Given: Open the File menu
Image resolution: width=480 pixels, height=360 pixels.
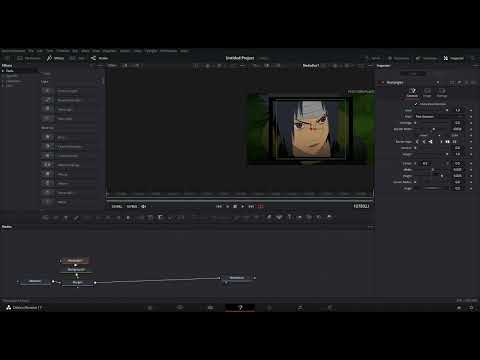Looking at the screenshot, I should tap(31, 51).
